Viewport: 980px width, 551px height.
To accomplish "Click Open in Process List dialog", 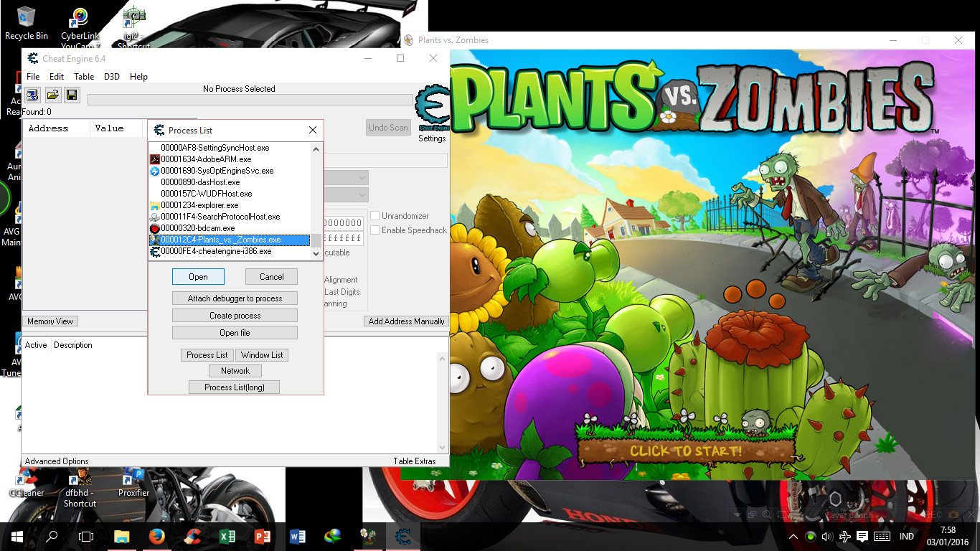I will click(x=198, y=277).
